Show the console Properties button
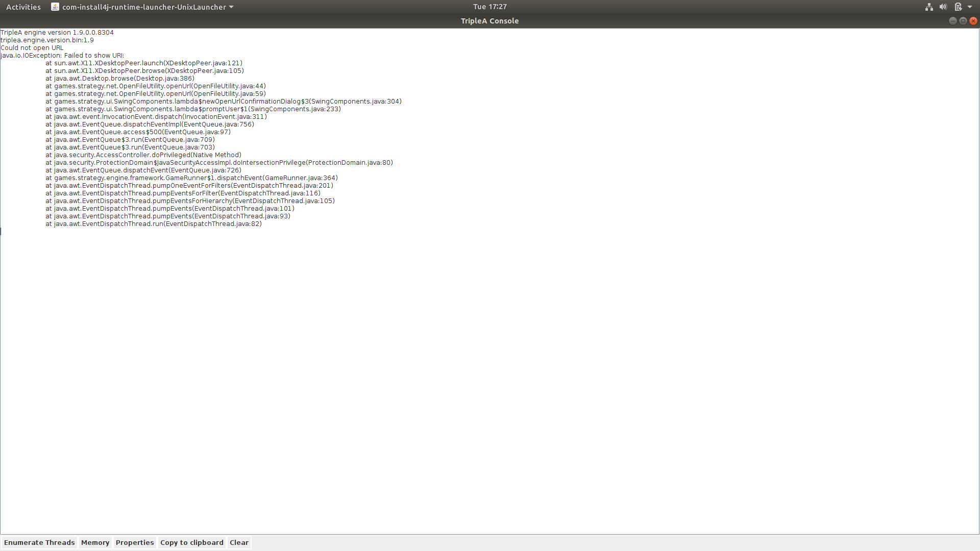Image resolution: width=980 pixels, height=551 pixels. tap(135, 542)
